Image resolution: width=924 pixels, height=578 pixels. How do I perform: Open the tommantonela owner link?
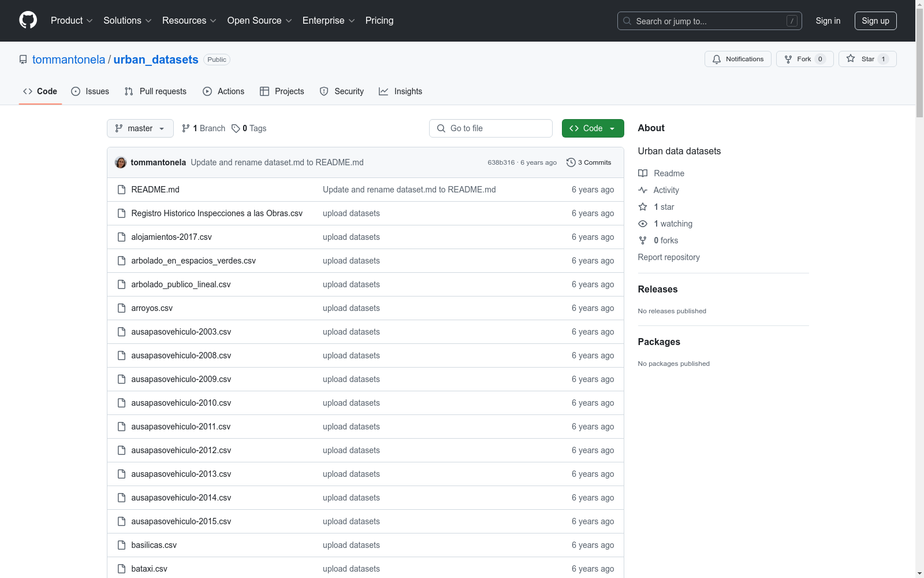[x=69, y=60]
